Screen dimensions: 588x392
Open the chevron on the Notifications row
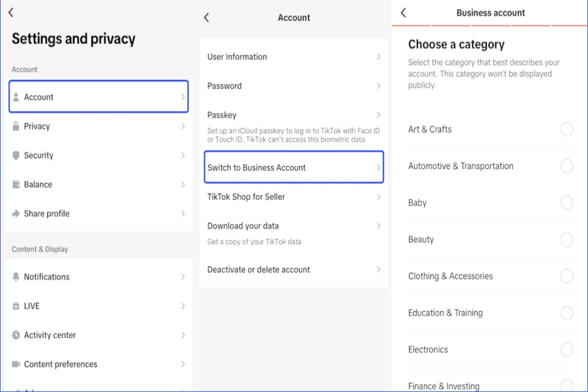[183, 277]
